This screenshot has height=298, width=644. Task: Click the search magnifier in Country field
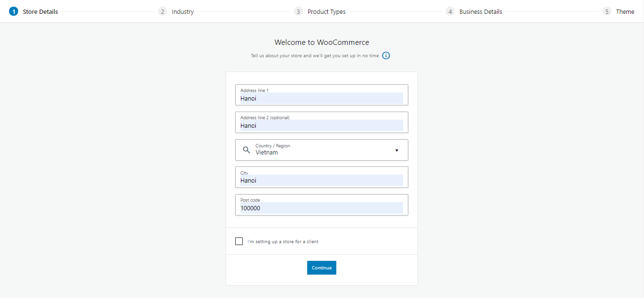246,150
